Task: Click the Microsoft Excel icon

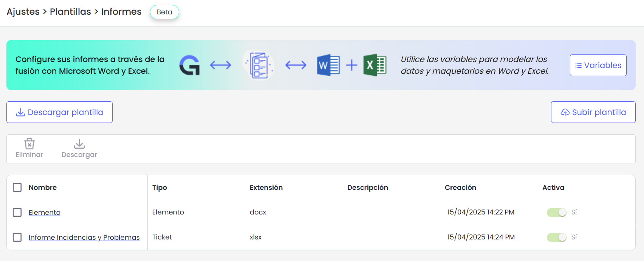Action: (x=375, y=65)
